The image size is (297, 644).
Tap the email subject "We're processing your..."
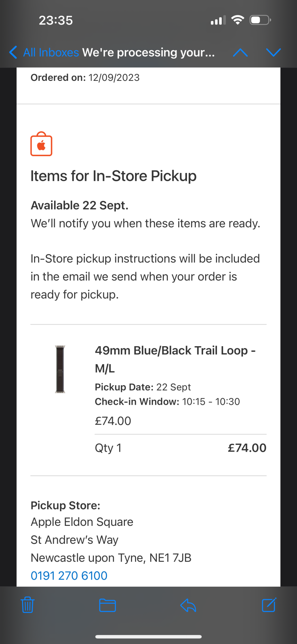pos(148,52)
